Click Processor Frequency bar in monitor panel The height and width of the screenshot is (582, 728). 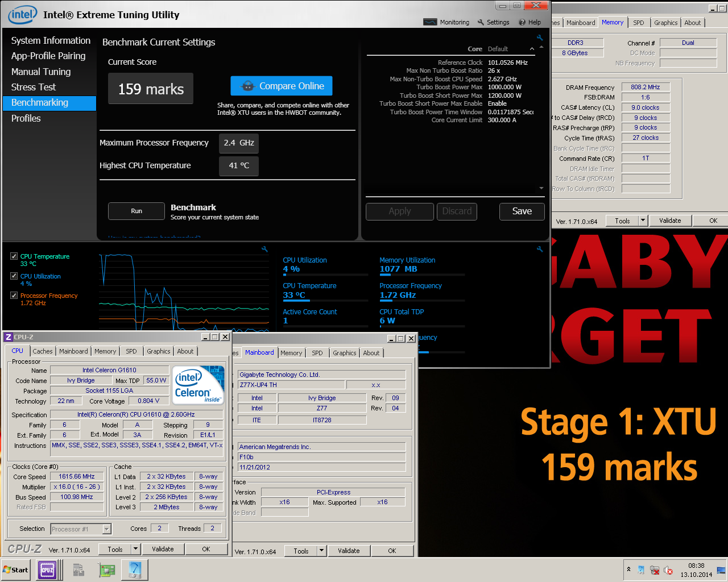tap(422, 301)
